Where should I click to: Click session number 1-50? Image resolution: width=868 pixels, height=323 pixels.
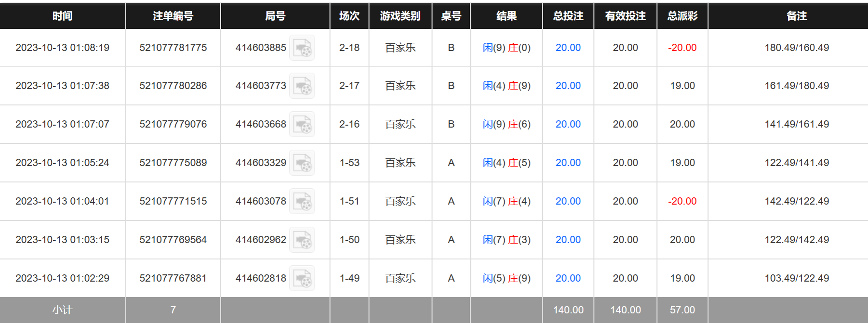point(349,240)
